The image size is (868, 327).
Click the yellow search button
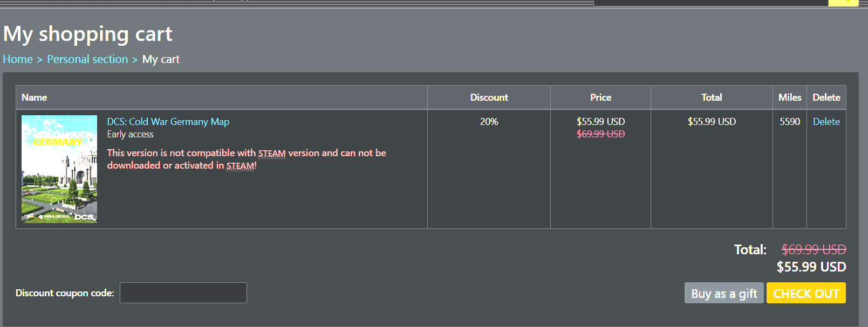[x=843, y=3]
